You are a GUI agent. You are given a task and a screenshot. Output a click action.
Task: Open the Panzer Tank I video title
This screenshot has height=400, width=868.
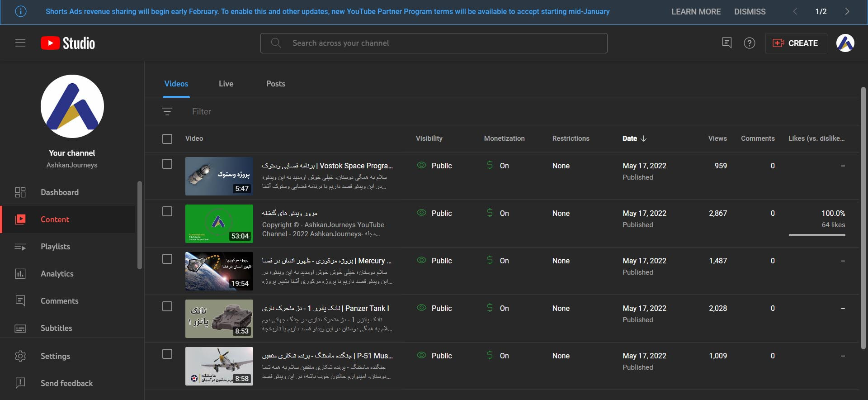[x=325, y=308]
